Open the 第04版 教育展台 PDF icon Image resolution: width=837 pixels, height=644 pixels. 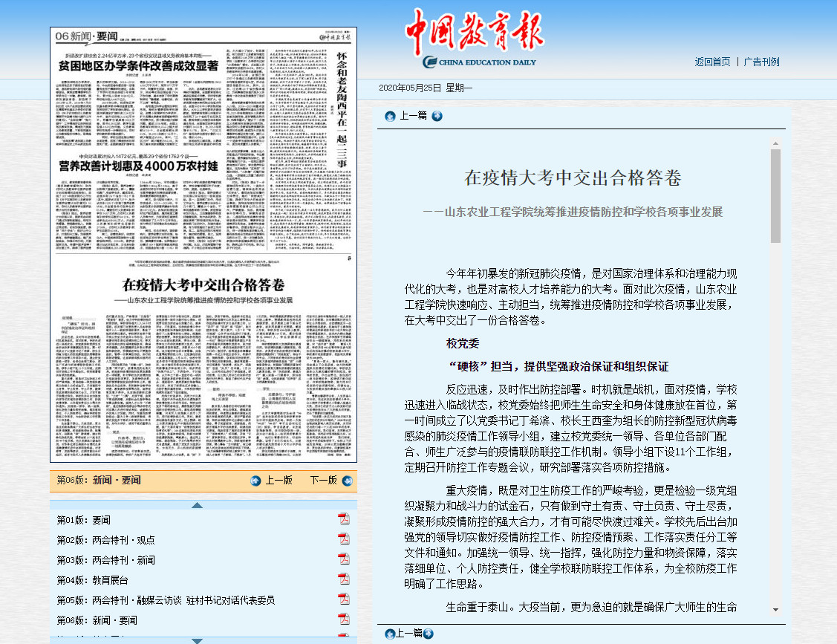click(343, 579)
